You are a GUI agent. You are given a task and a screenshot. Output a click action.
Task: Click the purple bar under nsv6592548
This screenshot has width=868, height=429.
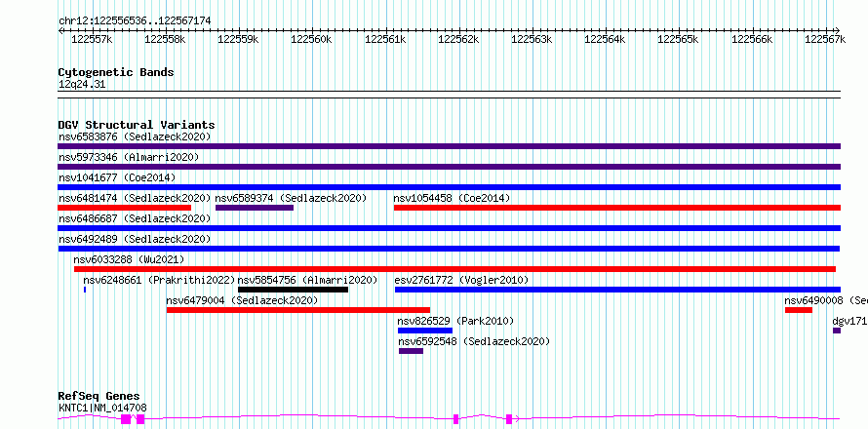[x=411, y=351]
